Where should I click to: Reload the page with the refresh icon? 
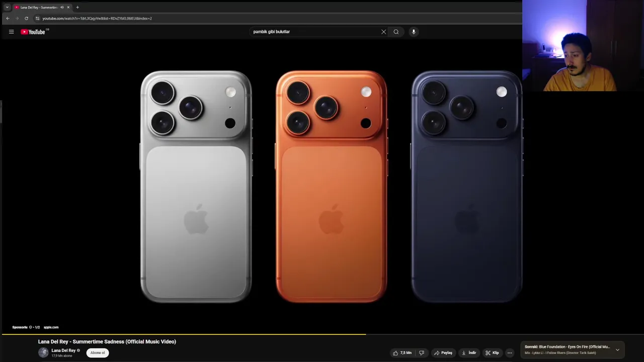pos(26,18)
